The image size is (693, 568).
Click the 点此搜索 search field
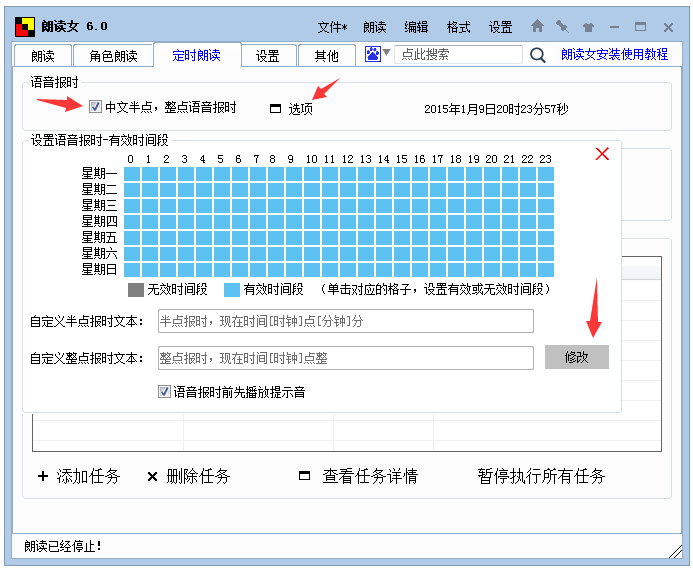pos(458,54)
